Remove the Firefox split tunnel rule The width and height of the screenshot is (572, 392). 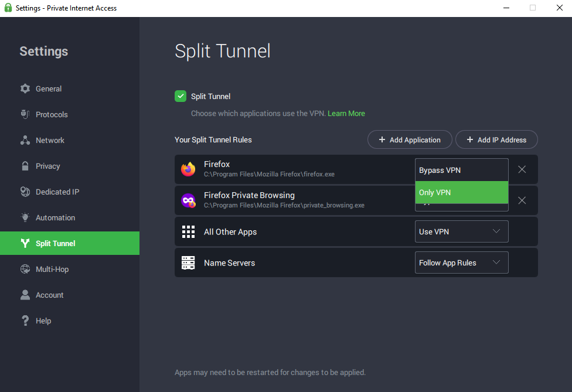(x=522, y=169)
